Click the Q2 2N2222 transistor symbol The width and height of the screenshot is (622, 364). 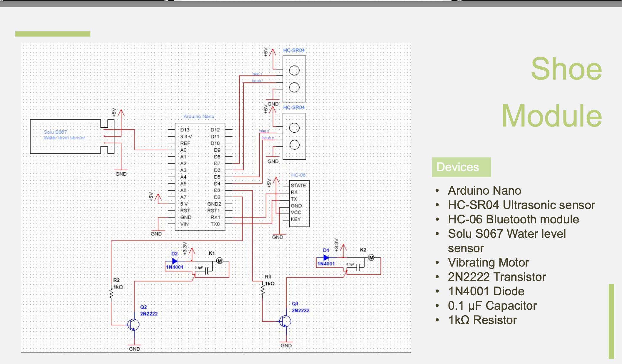click(133, 325)
